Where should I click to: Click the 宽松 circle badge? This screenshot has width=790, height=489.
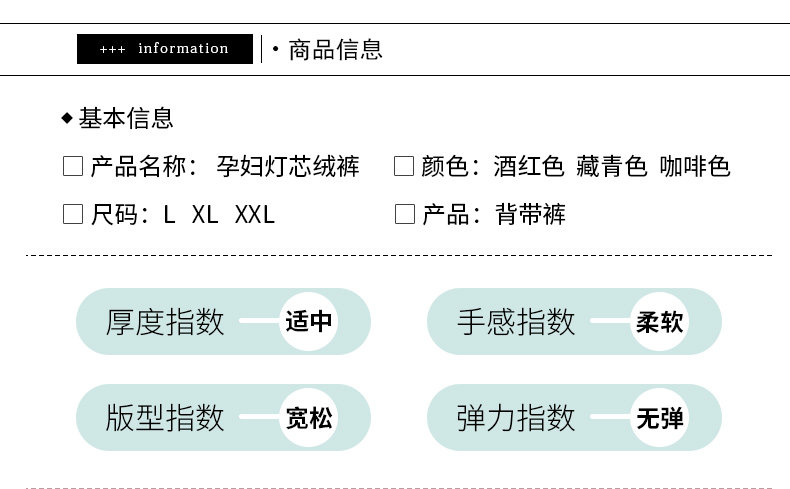click(309, 418)
